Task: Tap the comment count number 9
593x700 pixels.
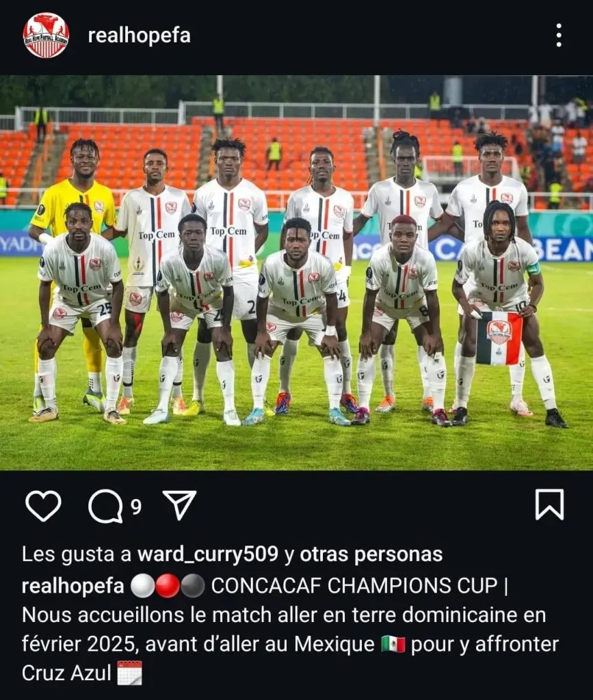Action: 136,507
